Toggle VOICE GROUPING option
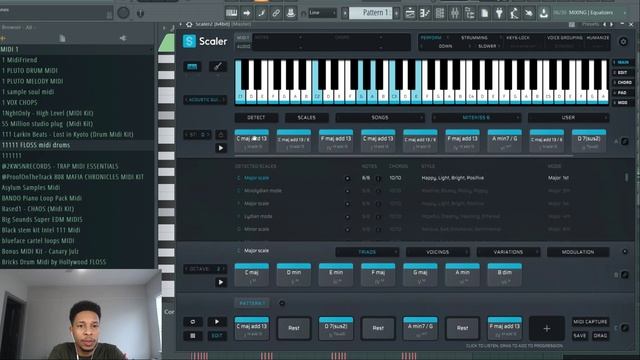Screen dimensions: 640x360 point(565,38)
